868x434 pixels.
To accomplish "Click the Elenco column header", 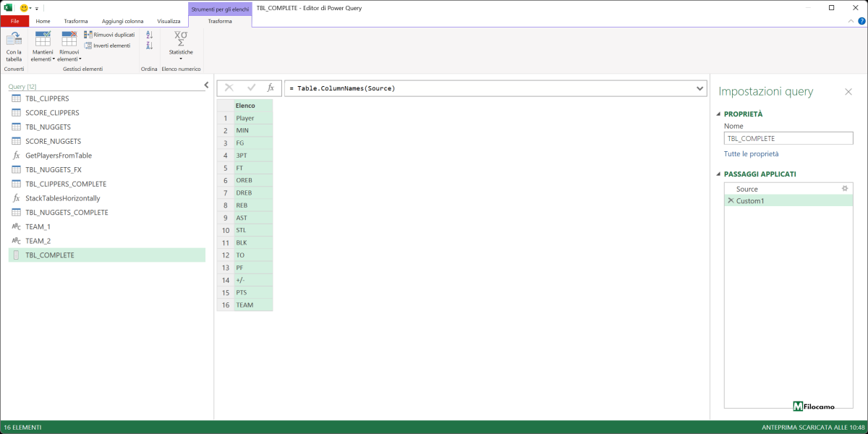I will coord(253,106).
